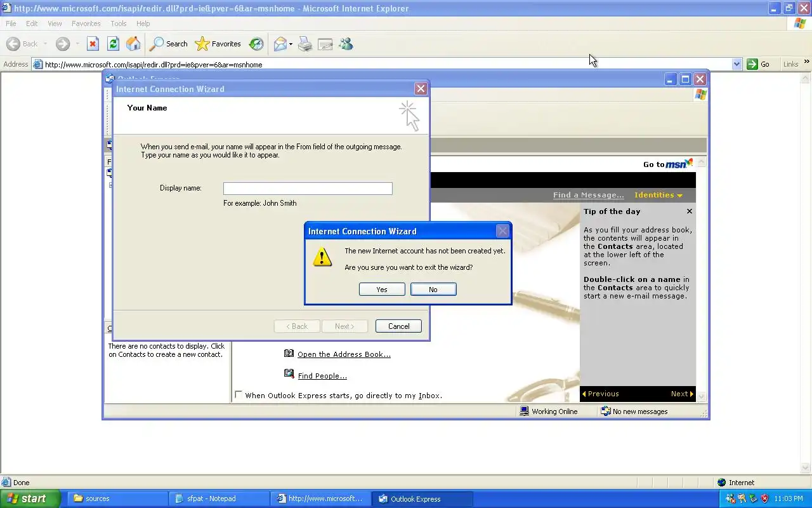Click Yes to exit the wizard
This screenshot has width=812, height=508.
click(x=382, y=289)
